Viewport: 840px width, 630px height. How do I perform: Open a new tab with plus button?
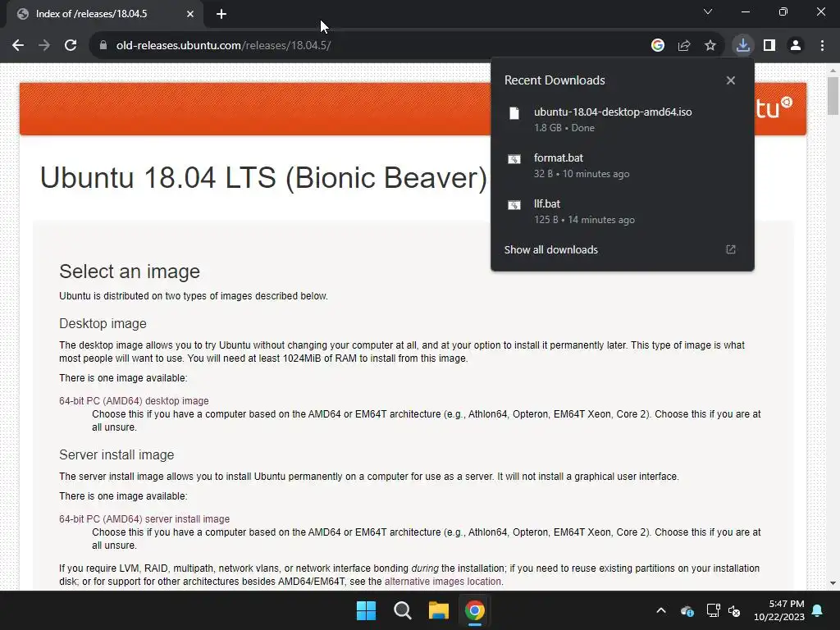click(221, 14)
